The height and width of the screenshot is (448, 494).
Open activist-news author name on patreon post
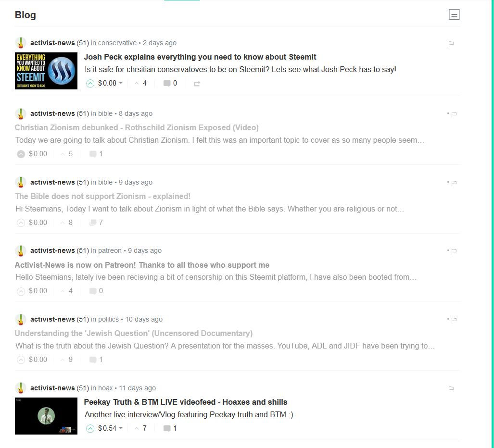tap(52, 250)
